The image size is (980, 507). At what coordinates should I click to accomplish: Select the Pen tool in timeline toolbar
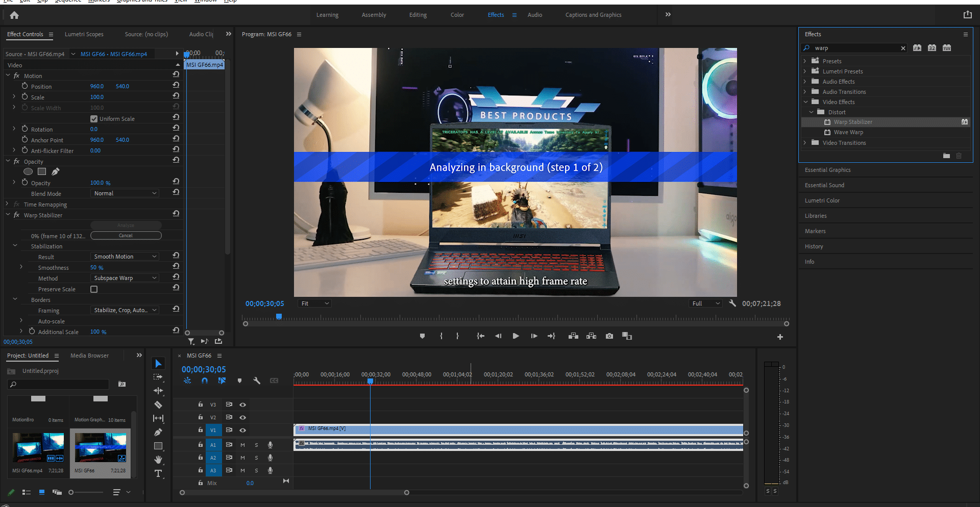(x=158, y=432)
